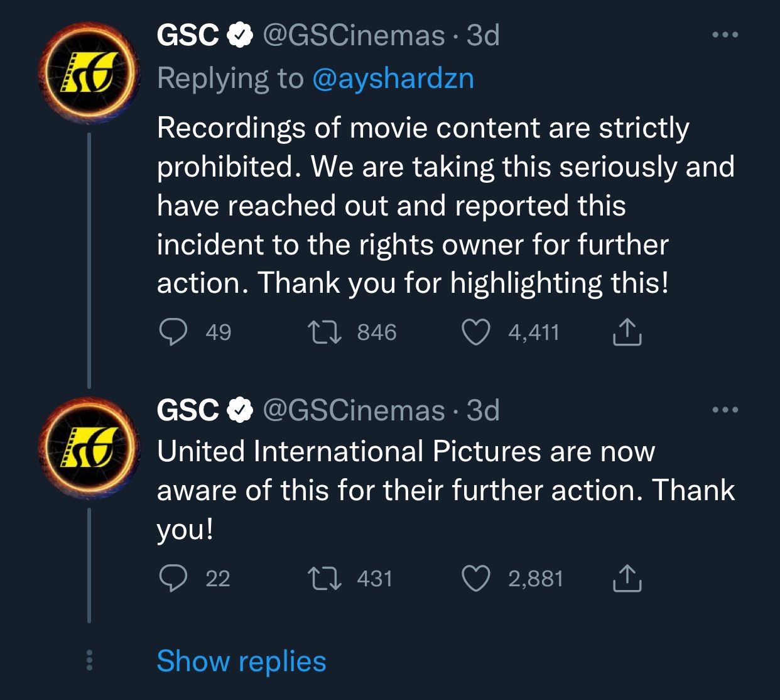Open @GSCinemas handle on second tweet
The width and height of the screenshot is (780, 700).
[x=353, y=410]
